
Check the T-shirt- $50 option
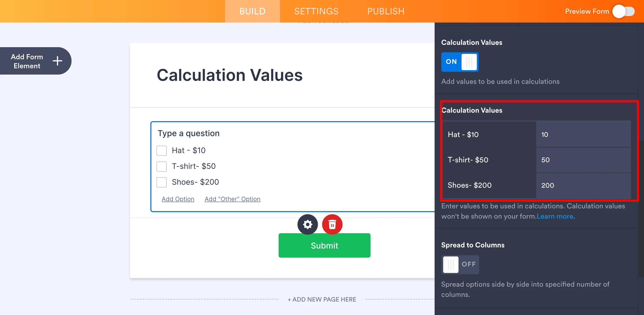pyautogui.click(x=162, y=166)
